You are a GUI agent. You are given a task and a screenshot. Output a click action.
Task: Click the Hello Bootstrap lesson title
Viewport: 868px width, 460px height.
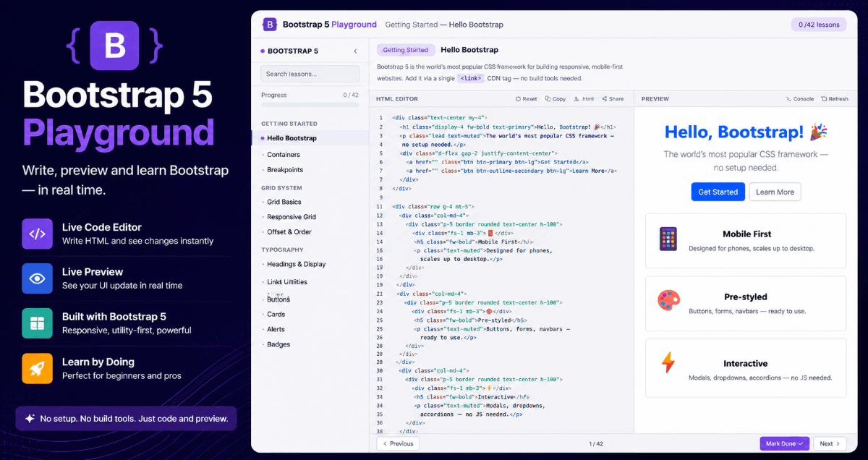469,50
